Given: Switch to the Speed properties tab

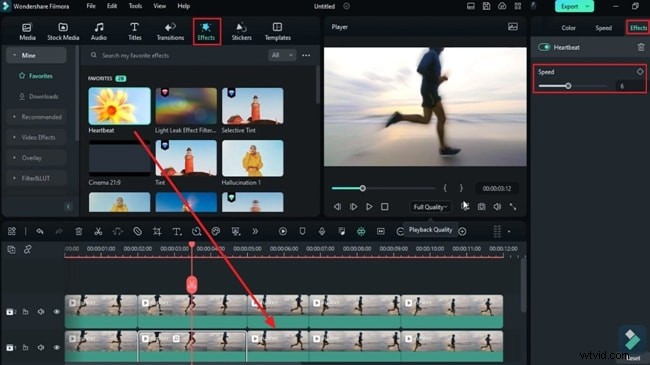Looking at the screenshot, I should point(603,28).
